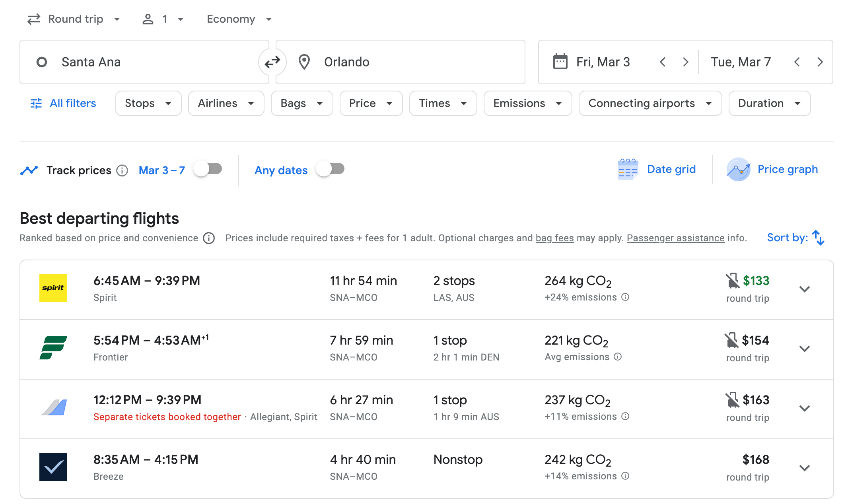Image resolution: width=844 pixels, height=504 pixels.
Task: Click the Track prices info icon
Action: pyautogui.click(x=122, y=171)
